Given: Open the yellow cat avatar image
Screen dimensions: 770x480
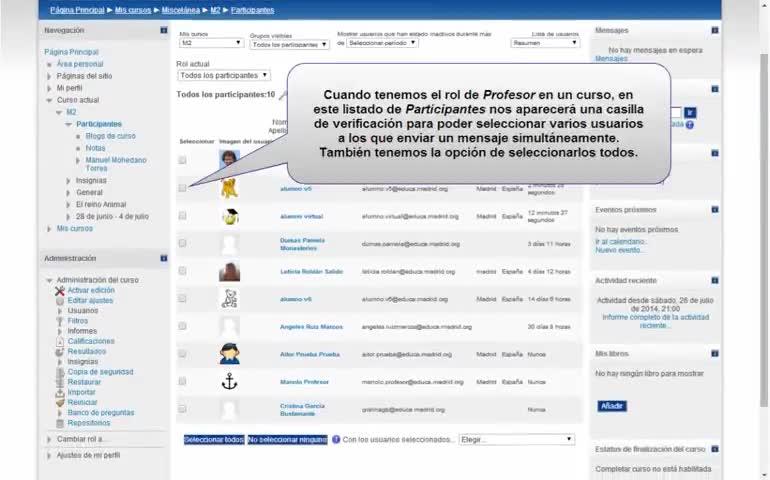Looking at the screenshot, I should [x=229, y=189].
